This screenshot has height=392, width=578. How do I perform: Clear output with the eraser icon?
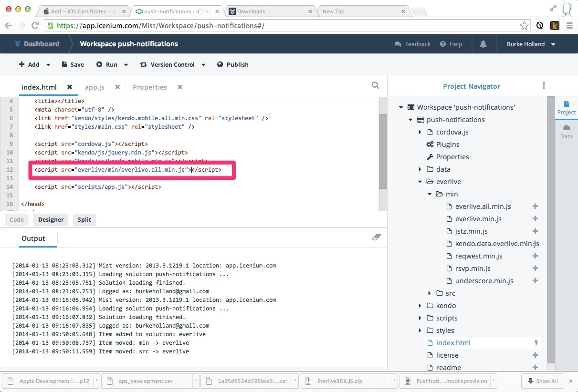coord(376,237)
